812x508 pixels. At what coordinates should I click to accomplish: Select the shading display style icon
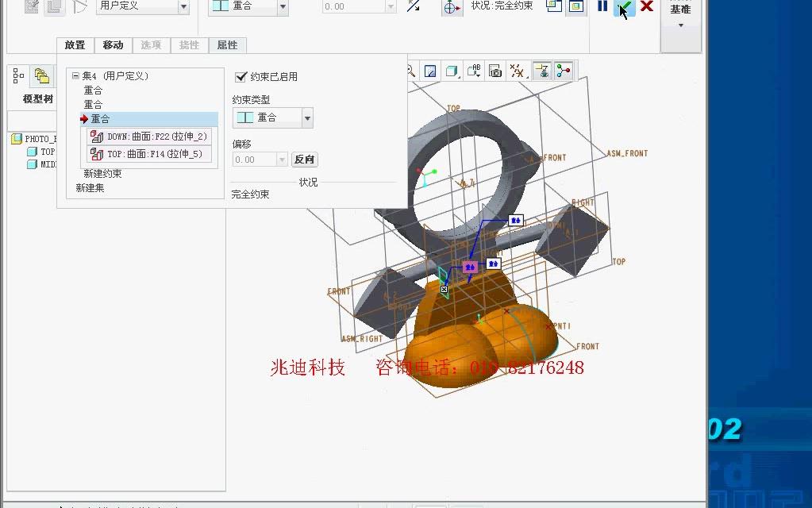[452, 71]
